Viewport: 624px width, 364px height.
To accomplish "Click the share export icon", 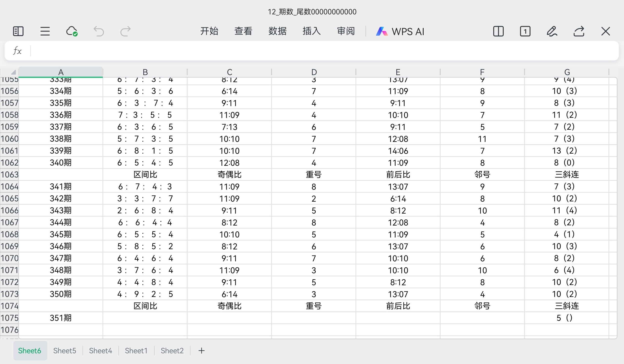I will coord(579,31).
